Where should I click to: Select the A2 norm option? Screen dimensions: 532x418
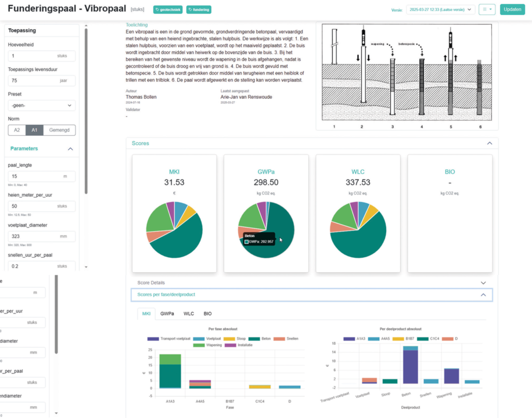[17, 130]
